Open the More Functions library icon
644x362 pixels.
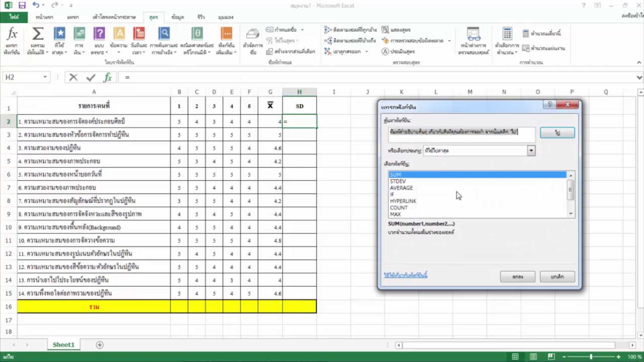pyautogui.click(x=226, y=41)
